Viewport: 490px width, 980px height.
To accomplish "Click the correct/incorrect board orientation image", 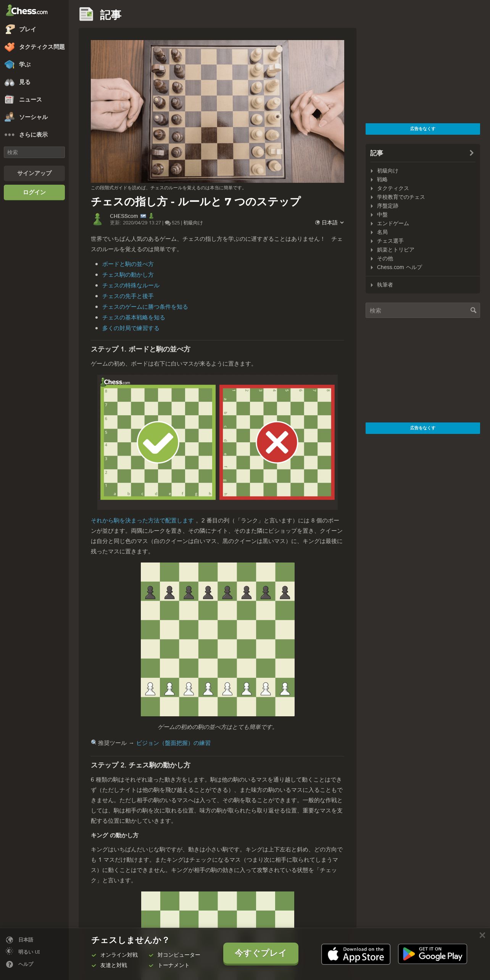I will [218, 442].
